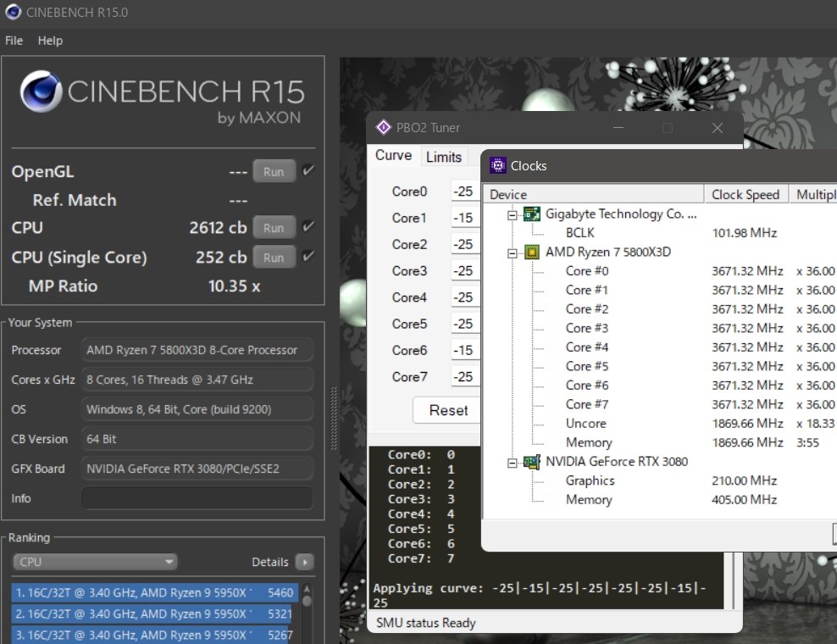Click the empty Info input field
Screen dimensions: 837x644
[197, 497]
